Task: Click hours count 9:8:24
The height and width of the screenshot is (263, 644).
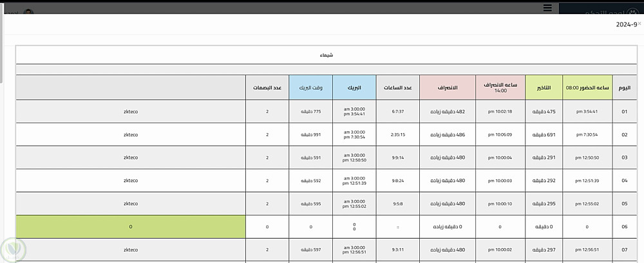Action: (x=397, y=181)
